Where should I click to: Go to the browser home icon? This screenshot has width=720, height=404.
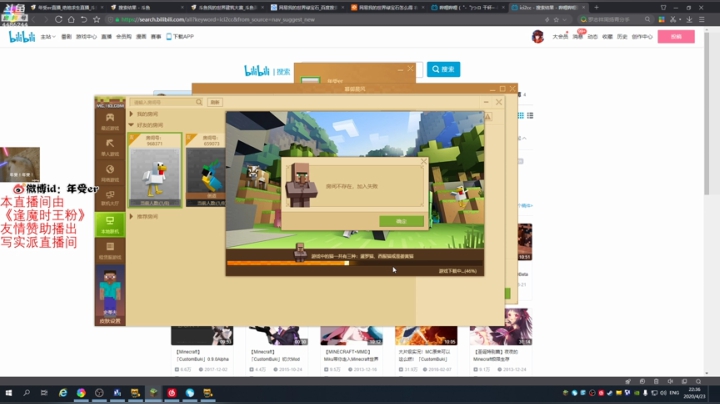click(x=71, y=19)
